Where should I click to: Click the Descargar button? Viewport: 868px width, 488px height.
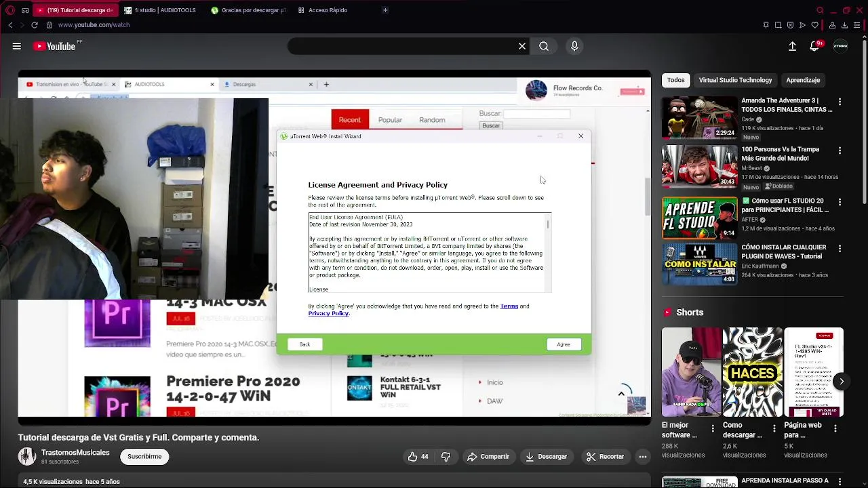point(546,457)
